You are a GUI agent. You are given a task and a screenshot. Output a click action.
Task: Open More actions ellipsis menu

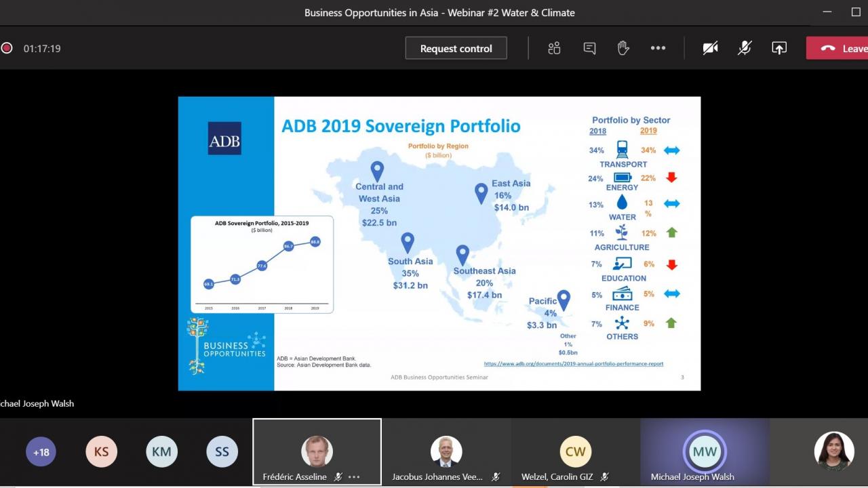tap(658, 48)
